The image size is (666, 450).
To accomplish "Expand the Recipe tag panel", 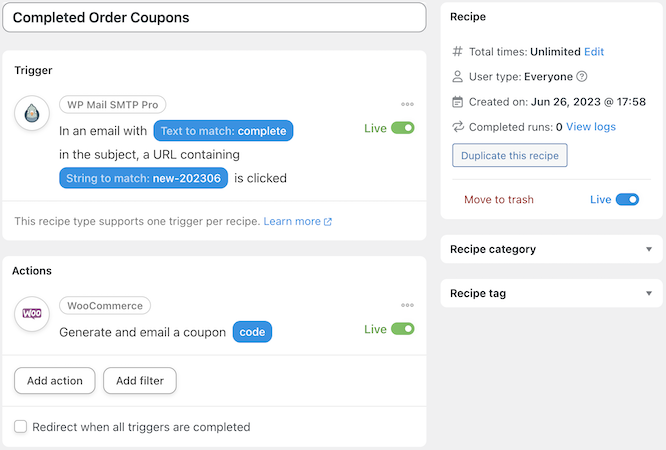I will pos(551,293).
